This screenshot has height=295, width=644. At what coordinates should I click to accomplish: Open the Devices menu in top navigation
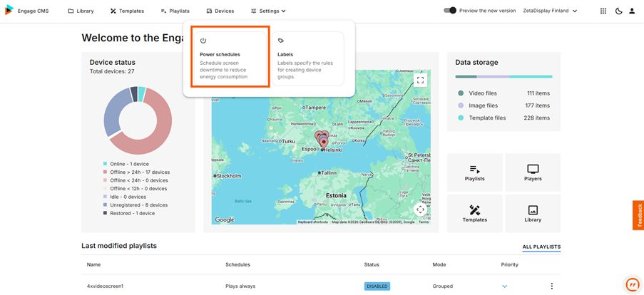point(220,11)
